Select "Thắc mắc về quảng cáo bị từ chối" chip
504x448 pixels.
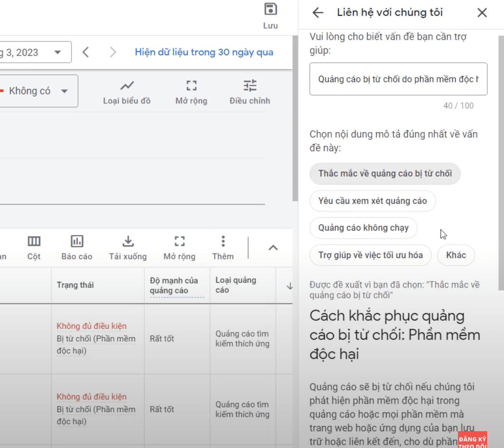[385, 174]
